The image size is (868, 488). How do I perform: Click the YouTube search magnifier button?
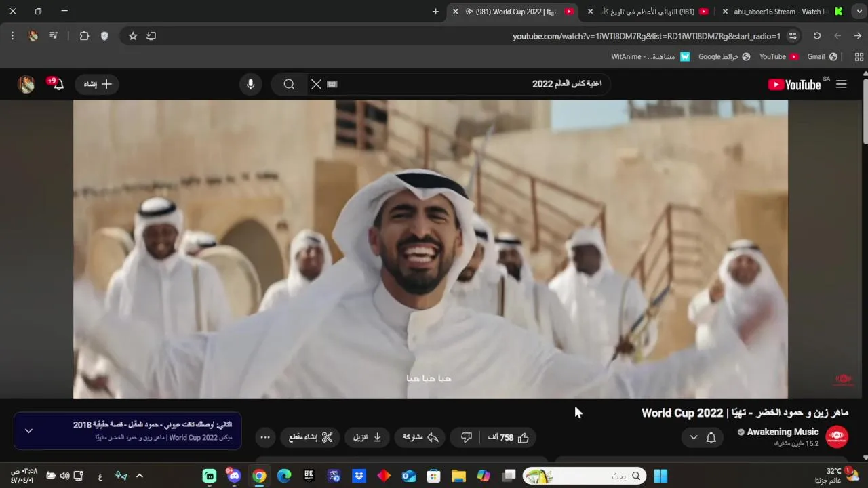289,84
